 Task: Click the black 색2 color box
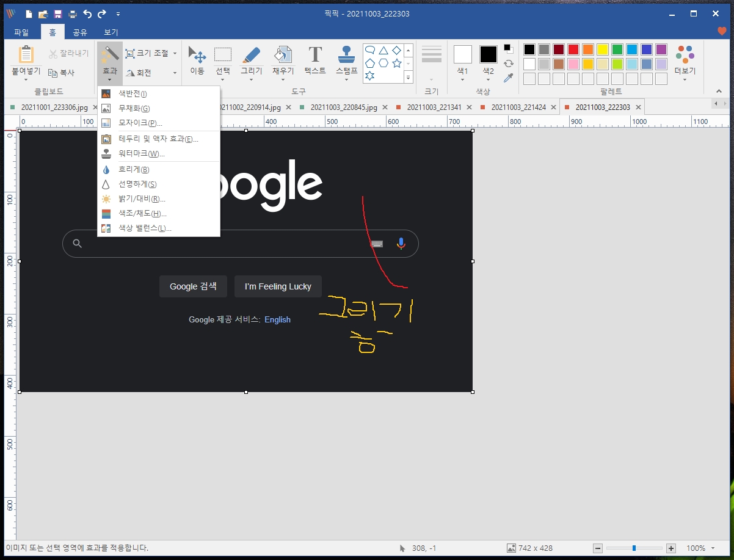[x=489, y=54]
